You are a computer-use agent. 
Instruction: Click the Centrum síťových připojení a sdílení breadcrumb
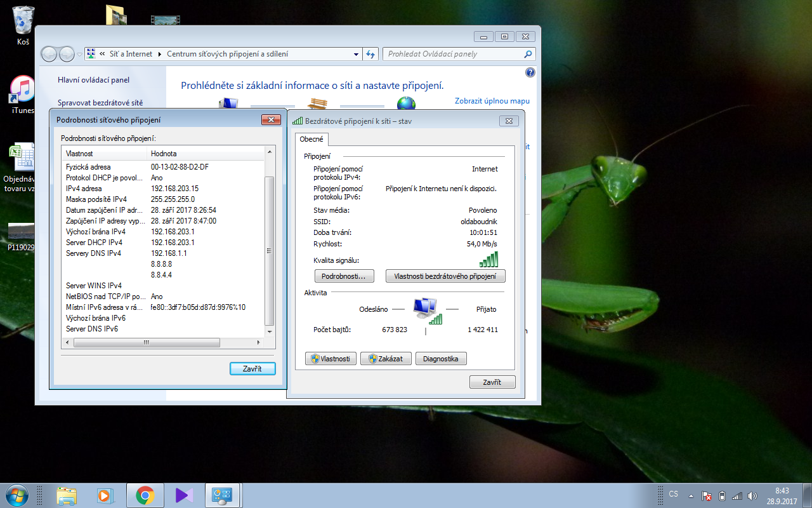click(x=227, y=55)
